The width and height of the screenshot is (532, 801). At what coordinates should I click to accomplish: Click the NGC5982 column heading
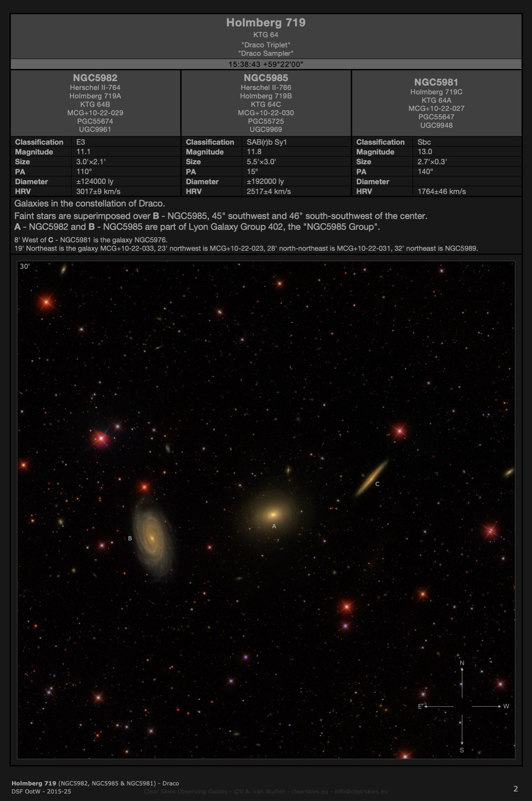click(x=95, y=78)
